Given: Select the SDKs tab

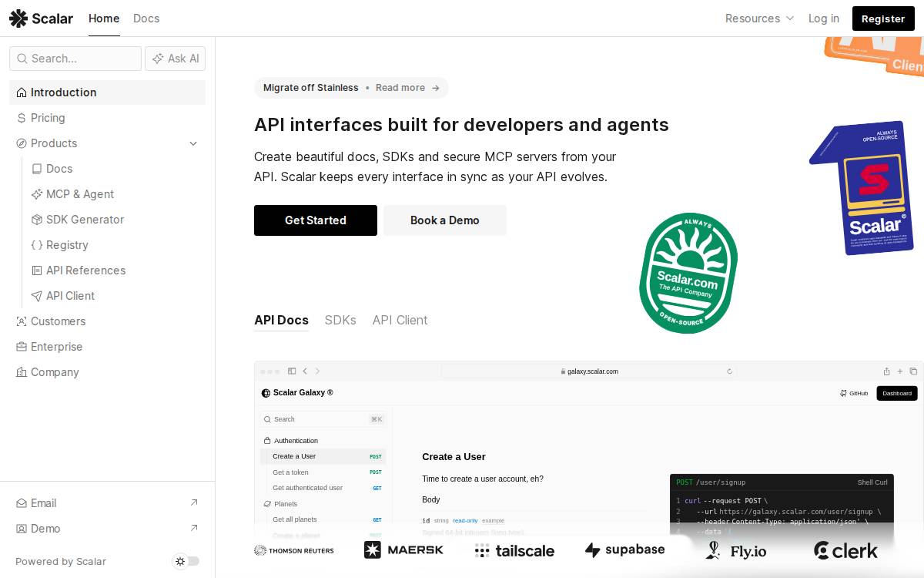Looking at the screenshot, I should click(x=340, y=320).
